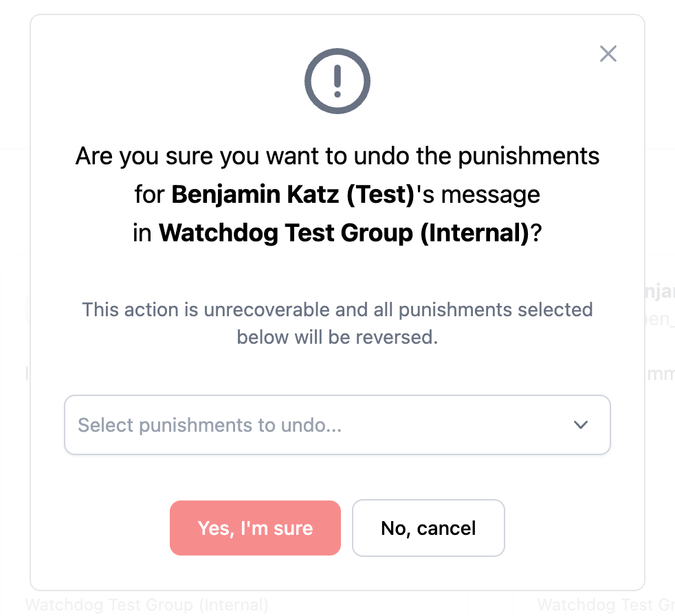The height and width of the screenshot is (616, 675).
Task: Expand the punishments dropdown chevron arrow
Action: (x=581, y=425)
